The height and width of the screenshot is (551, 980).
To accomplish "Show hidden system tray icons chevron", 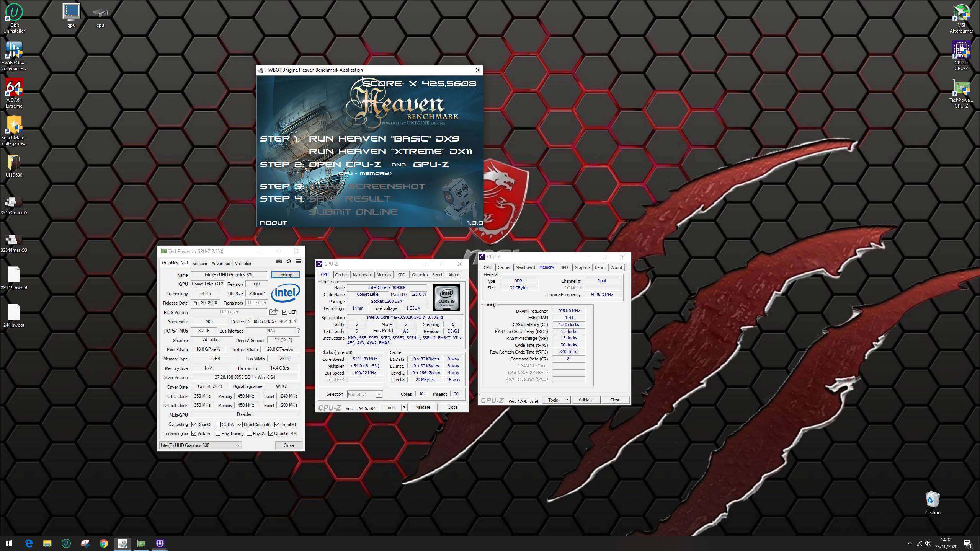I will pyautogui.click(x=910, y=543).
